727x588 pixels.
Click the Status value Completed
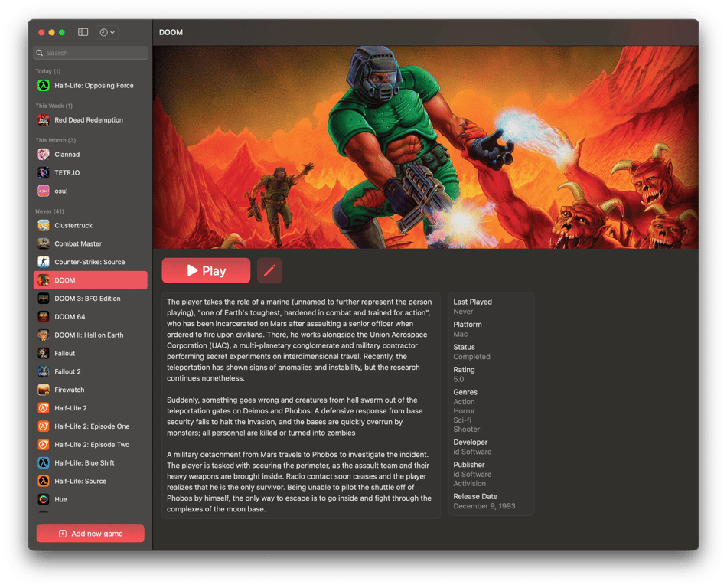pos(471,357)
